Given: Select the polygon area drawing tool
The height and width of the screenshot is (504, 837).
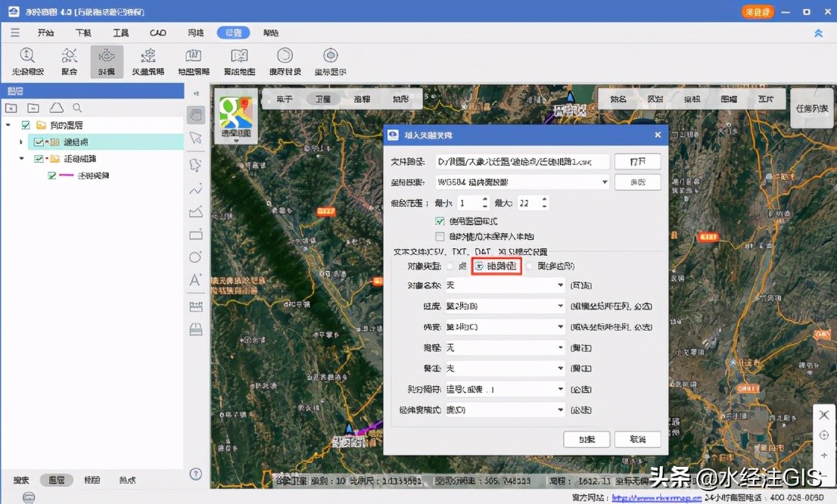Looking at the screenshot, I should (196, 212).
